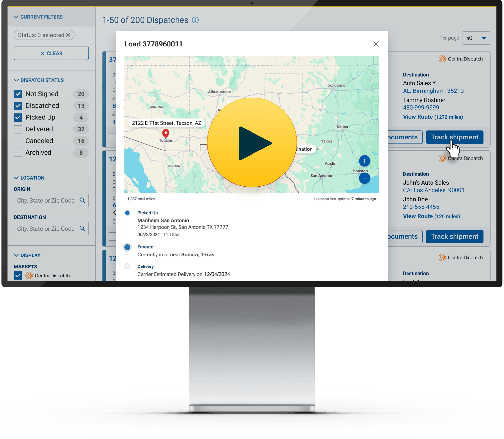The width and height of the screenshot is (504, 439).
Task: Enable the Archived status checkbox
Action: (x=18, y=153)
